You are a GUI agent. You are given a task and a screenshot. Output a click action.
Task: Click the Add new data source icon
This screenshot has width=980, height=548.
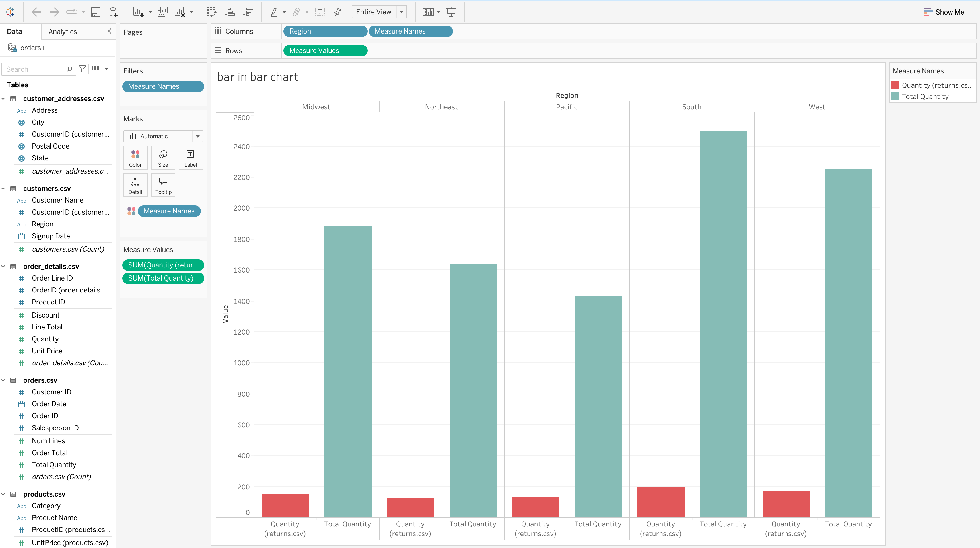click(x=113, y=12)
